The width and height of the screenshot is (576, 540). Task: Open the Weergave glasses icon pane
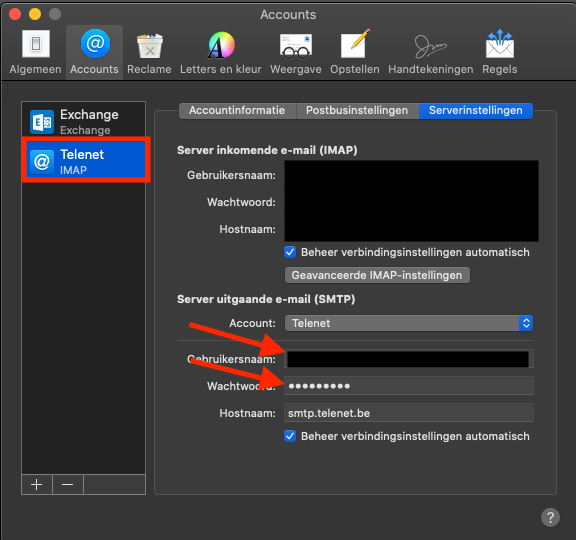pos(296,53)
